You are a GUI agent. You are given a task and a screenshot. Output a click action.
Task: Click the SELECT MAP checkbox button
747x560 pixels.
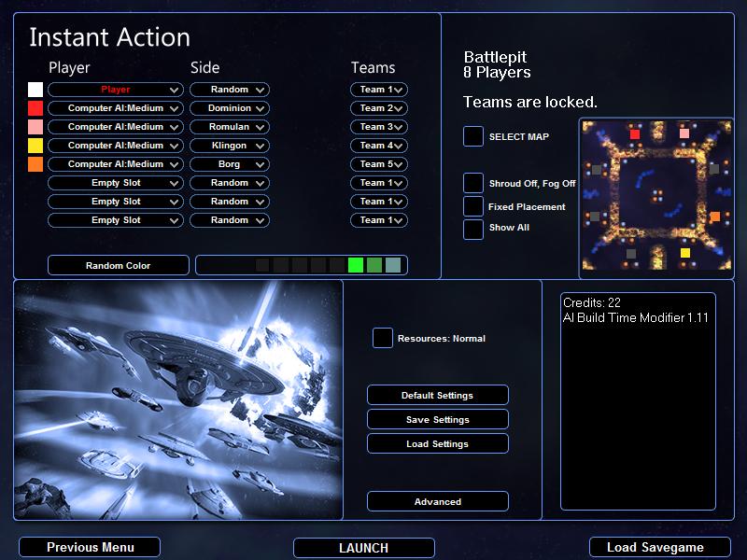[x=473, y=136]
